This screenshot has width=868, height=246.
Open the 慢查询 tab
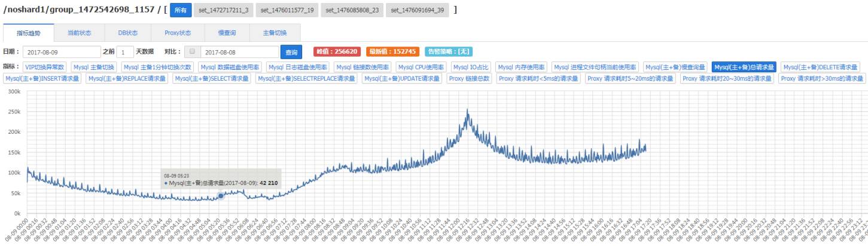click(227, 33)
